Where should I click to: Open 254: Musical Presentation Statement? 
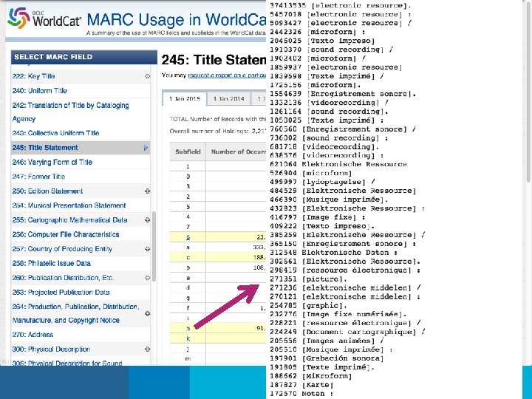point(69,205)
